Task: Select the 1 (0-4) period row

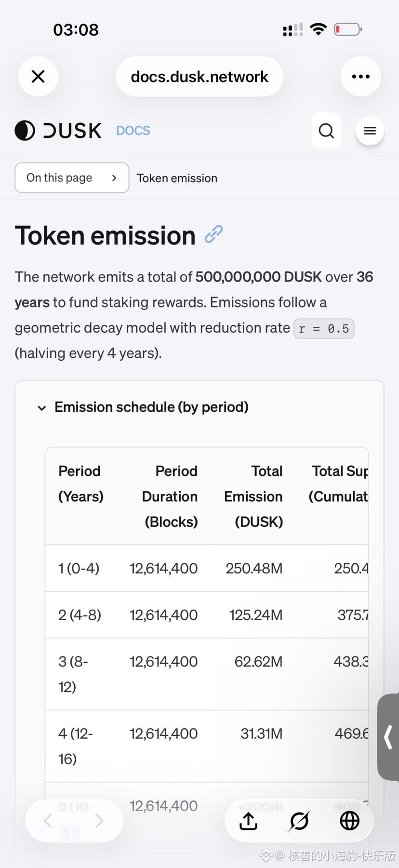Action: [207, 569]
